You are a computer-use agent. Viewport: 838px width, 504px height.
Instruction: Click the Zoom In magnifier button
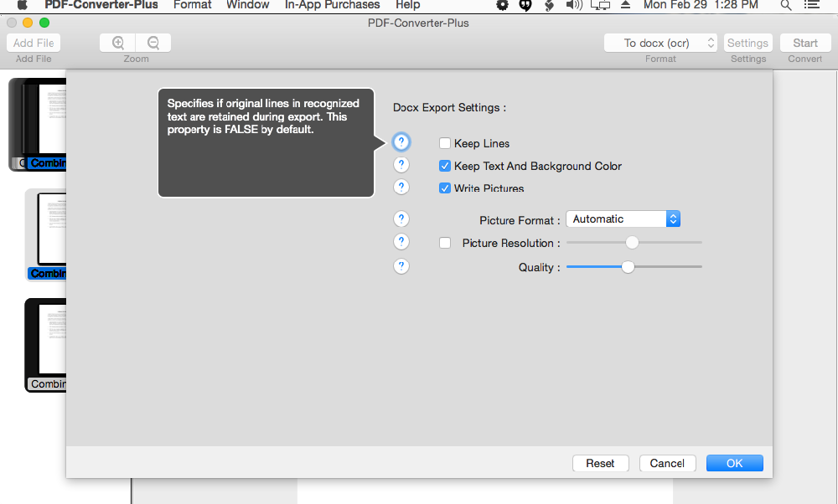tap(117, 43)
